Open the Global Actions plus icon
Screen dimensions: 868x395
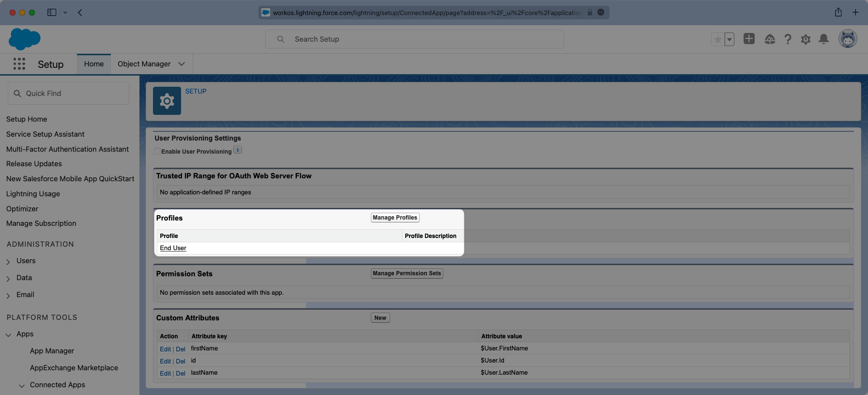(x=749, y=39)
